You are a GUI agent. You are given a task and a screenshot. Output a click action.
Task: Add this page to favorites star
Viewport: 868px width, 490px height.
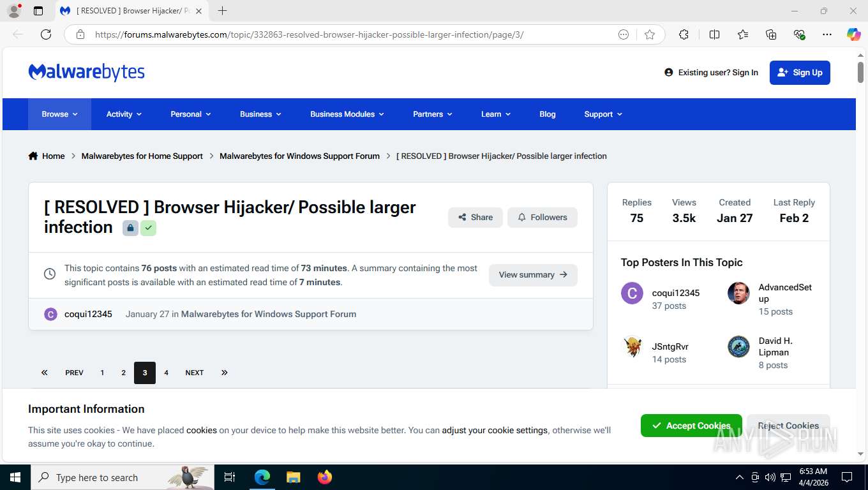point(650,34)
